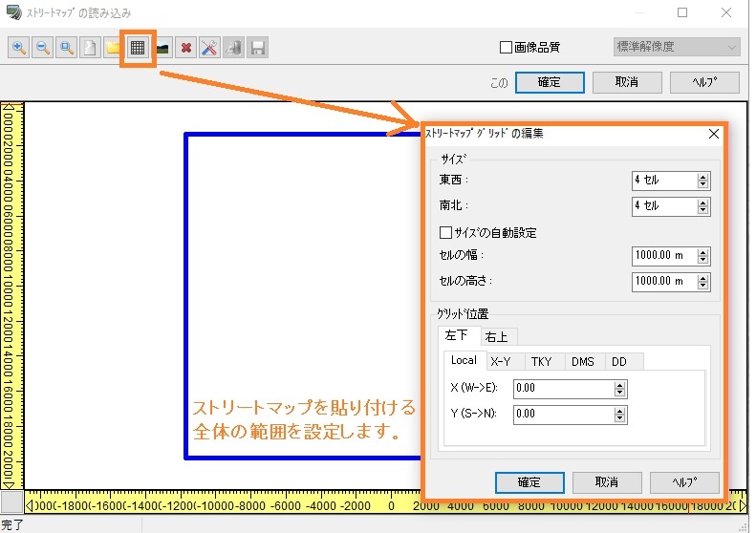Close the ストリートマップの読み込み window

coord(726,12)
